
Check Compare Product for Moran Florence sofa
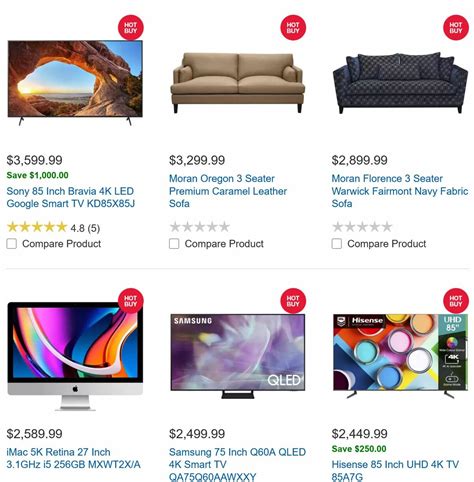point(337,244)
